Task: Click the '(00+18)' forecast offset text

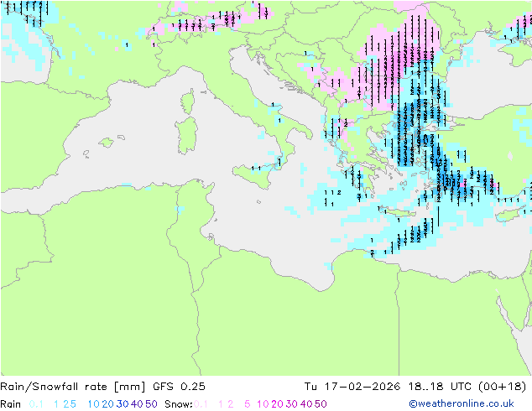Action: [x=502, y=387]
